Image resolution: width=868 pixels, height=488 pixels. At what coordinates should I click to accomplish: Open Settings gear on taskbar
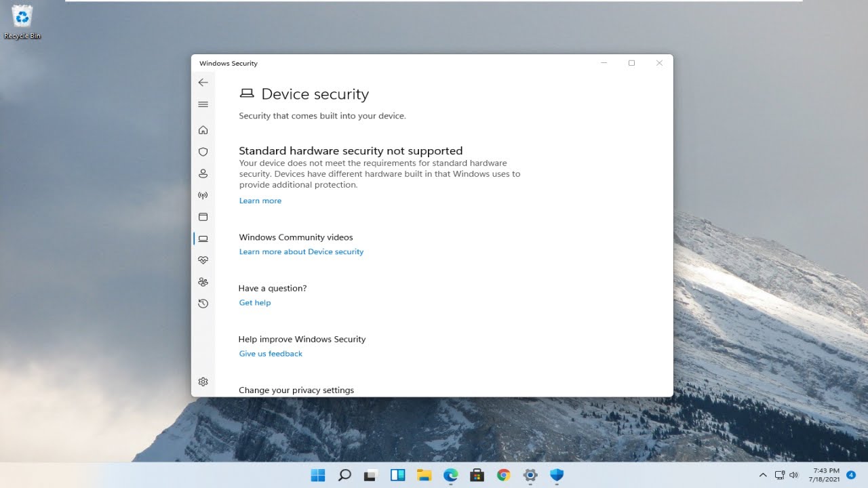tap(530, 475)
